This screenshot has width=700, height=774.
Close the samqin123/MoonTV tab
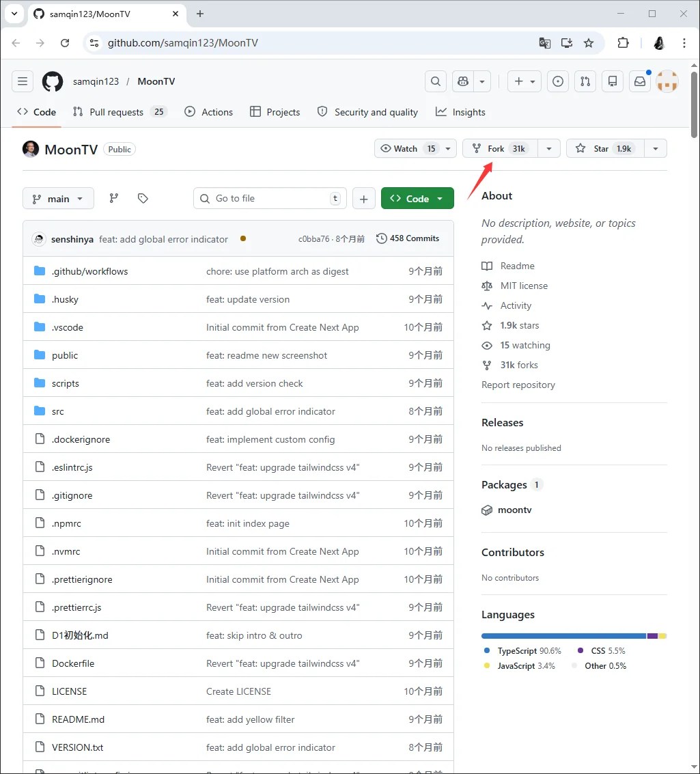point(175,14)
